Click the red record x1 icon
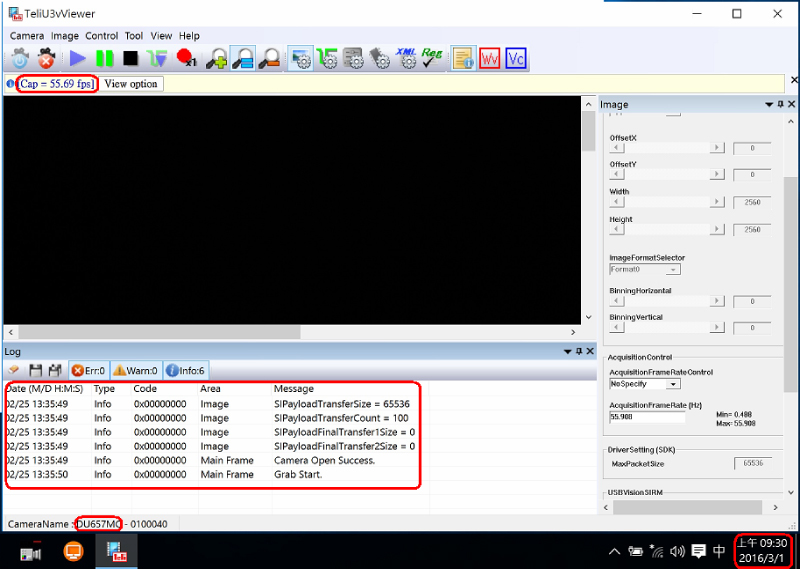Image resolution: width=800 pixels, height=569 pixels. pos(186,60)
